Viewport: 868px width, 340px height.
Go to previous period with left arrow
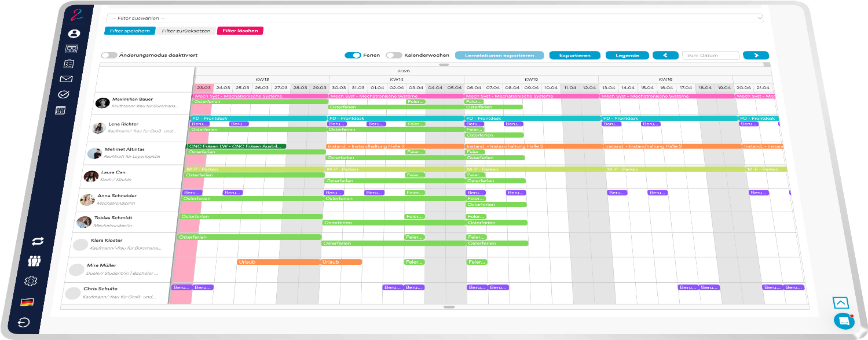[665, 56]
